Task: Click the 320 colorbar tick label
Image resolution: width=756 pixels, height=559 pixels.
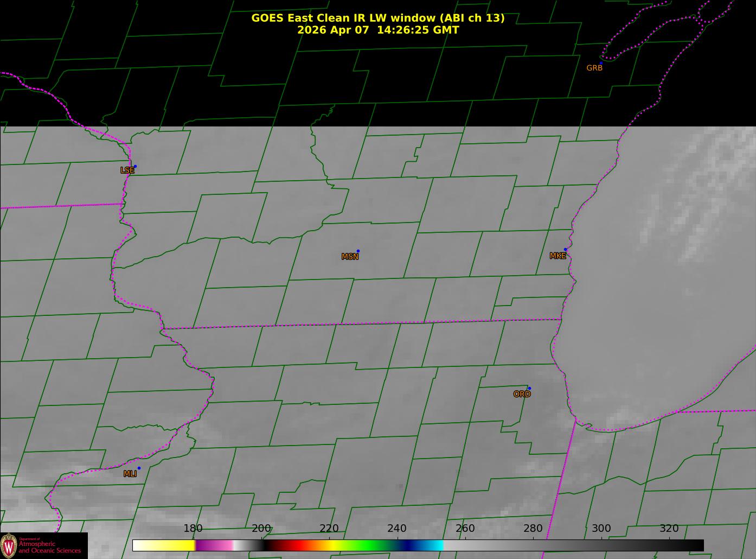Action: point(669,528)
